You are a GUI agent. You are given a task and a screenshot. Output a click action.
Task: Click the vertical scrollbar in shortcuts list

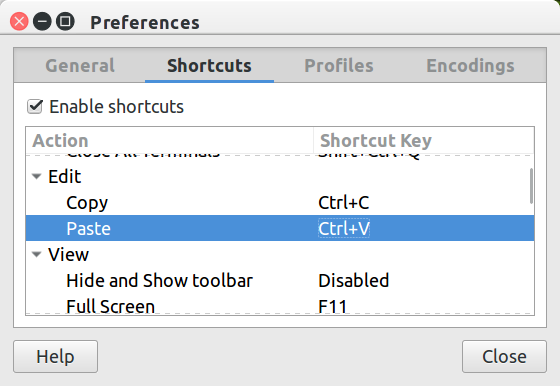coord(531,186)
